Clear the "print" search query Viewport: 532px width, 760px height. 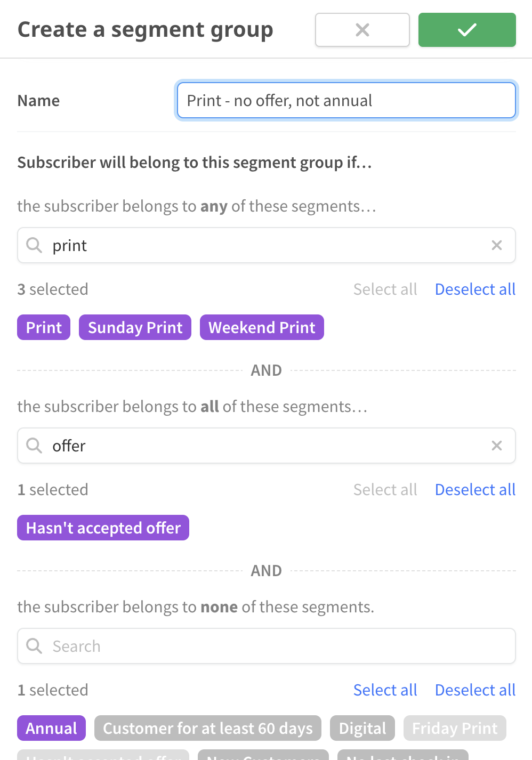coord(497,245)
